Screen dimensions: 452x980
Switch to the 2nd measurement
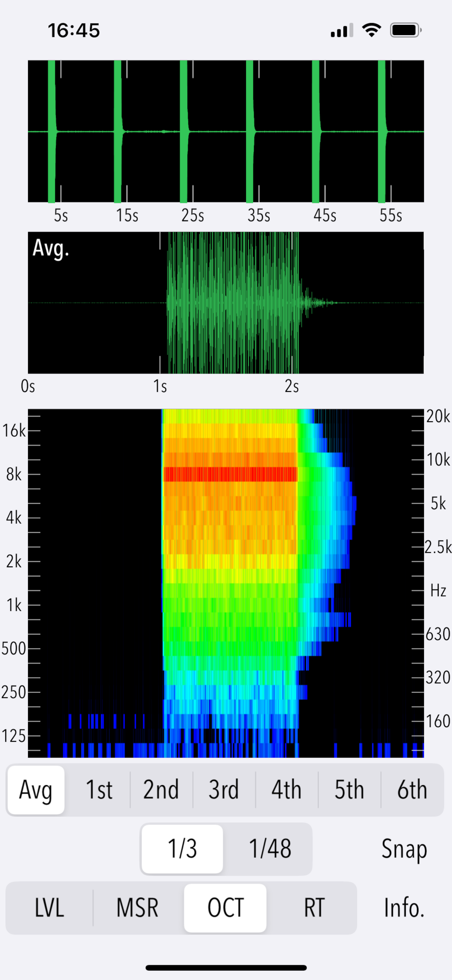(x=161, y=790)
